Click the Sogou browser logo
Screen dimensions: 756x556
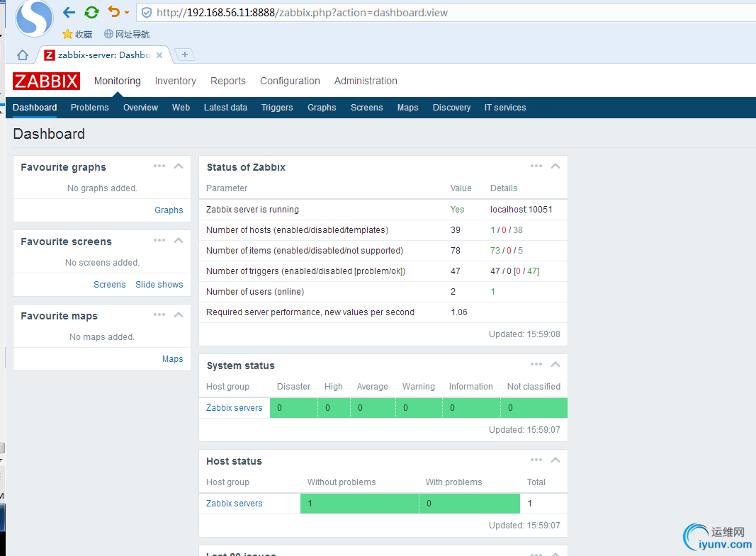click(34, 18)
